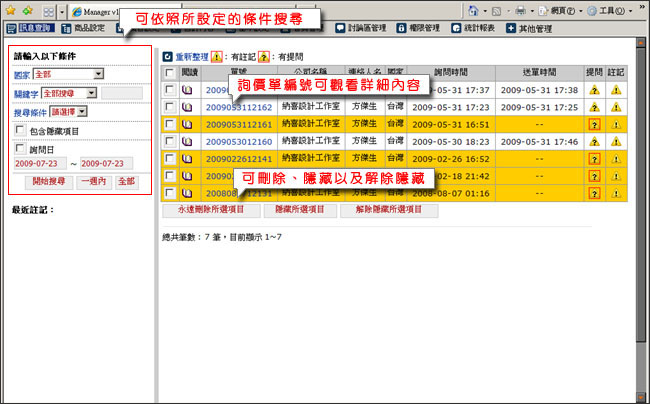This screenshot has height=404, width=650.
Task: Open read book icon for order 2009053112162
Action: 187,107
